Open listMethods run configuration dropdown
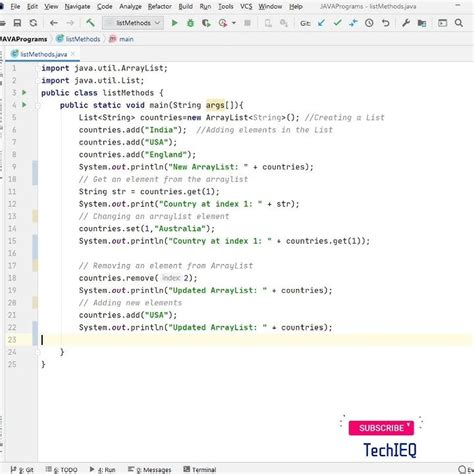This screenshot has width=474, height=474. coord(133,23)
